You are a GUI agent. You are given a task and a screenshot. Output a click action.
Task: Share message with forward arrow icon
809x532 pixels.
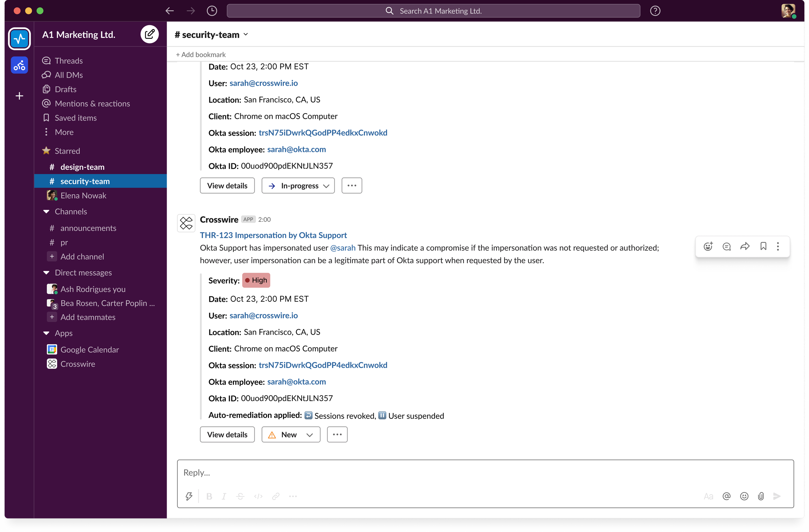[x=745, y=246]
